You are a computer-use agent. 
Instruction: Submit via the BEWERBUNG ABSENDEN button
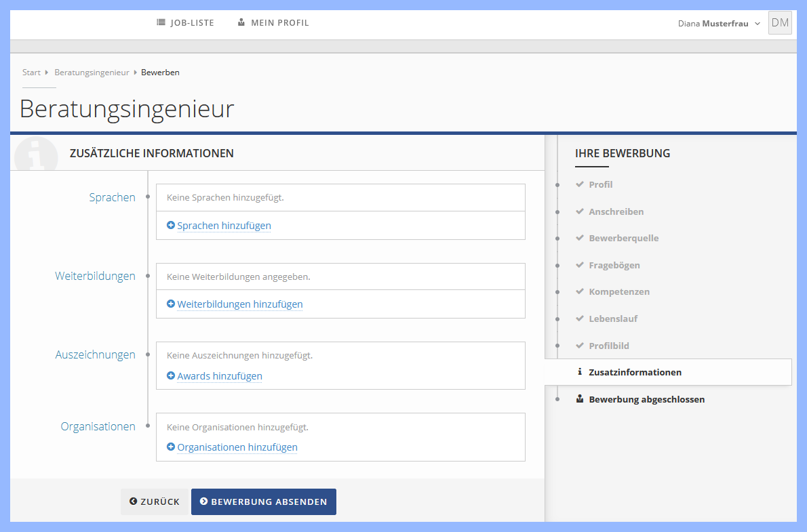pos(263,502)
